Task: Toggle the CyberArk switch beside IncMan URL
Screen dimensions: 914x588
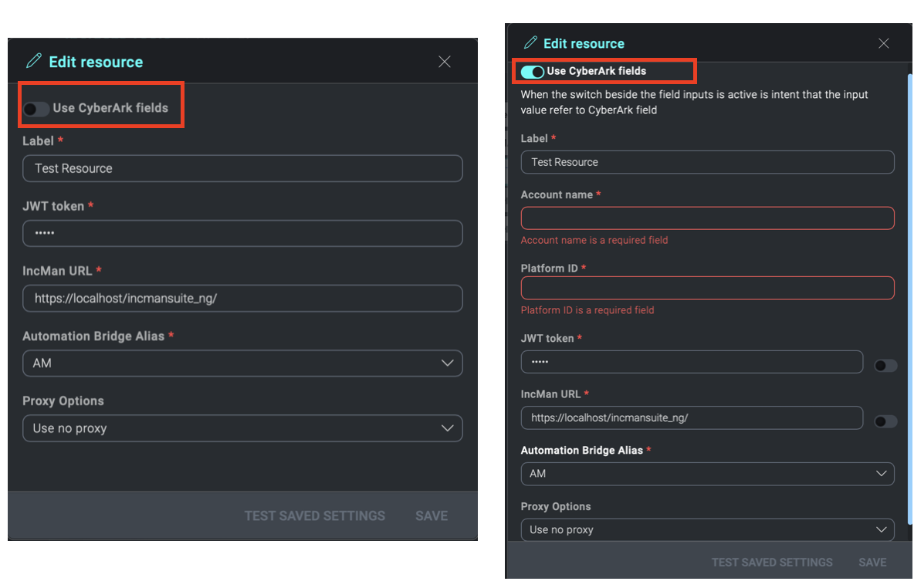Action: (885, 421)
